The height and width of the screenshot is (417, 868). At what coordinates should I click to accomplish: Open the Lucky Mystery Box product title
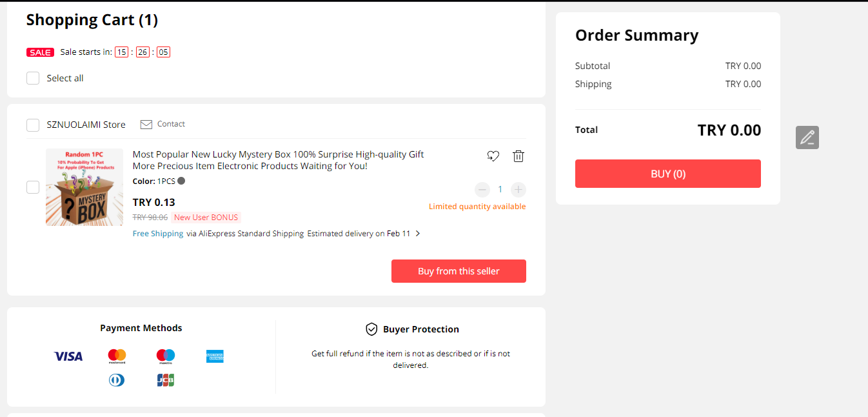pos(278,160)
